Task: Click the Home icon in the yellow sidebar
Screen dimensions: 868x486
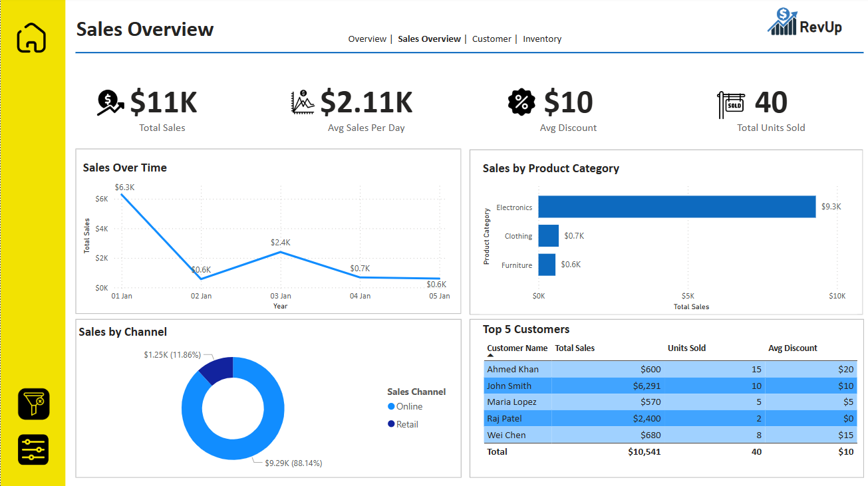Action: [32, 38]
